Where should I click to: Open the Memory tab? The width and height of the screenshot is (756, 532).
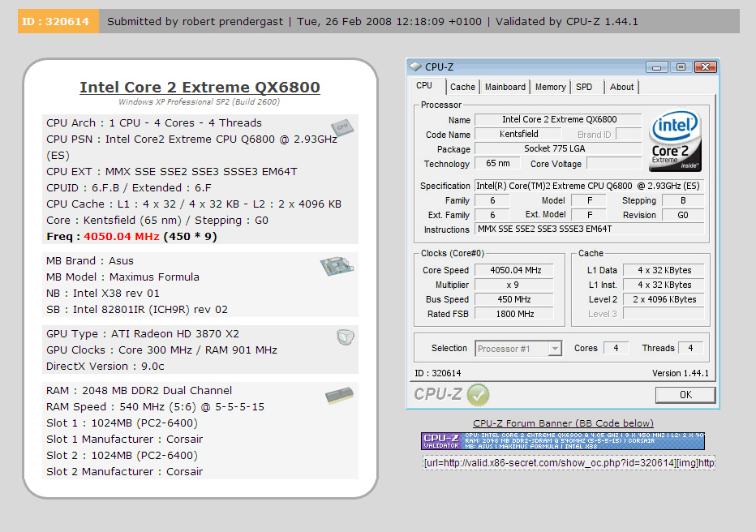pyautogui.click(x=550, y=87)
